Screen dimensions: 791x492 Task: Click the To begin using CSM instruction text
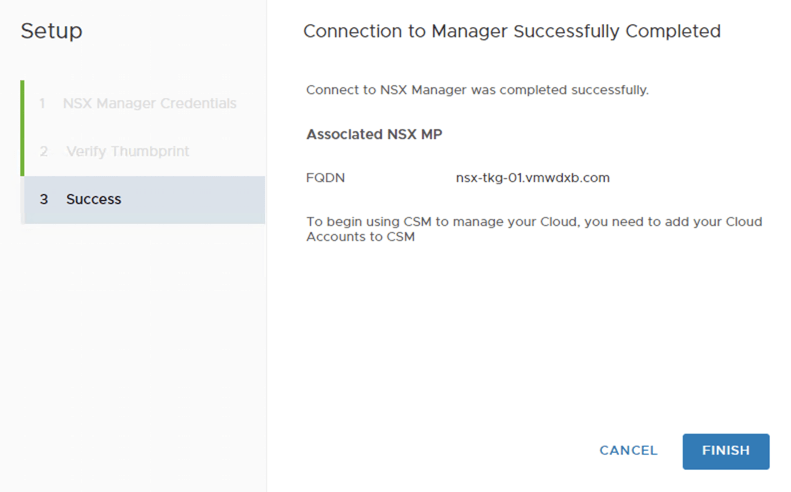click(x=533, y=221)
